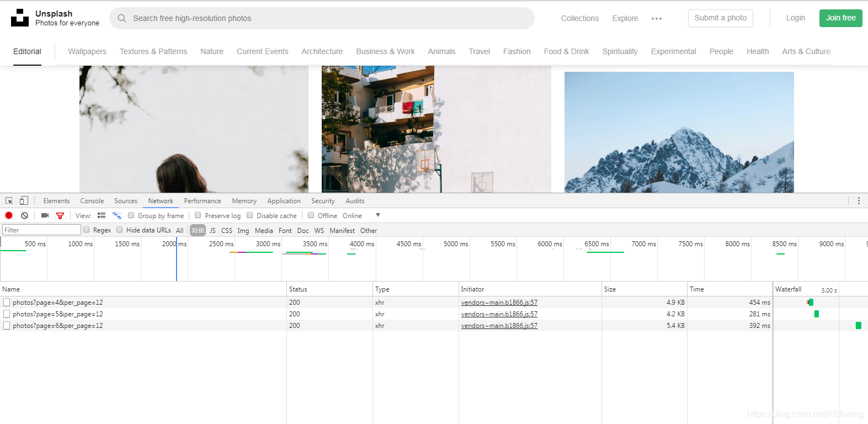Select the photos?page=6&per_page=12 request
This screenshot has width=868, height=424.
[58, 326]
